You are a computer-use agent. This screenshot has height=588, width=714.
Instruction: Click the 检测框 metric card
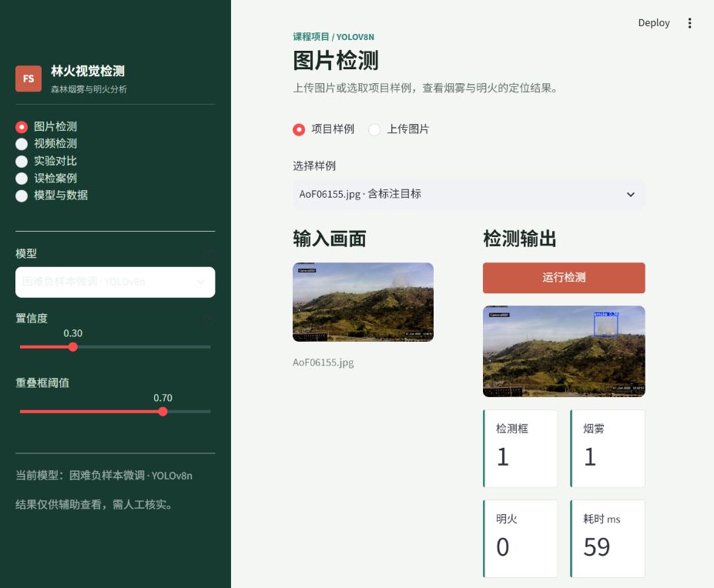[521, 448]
